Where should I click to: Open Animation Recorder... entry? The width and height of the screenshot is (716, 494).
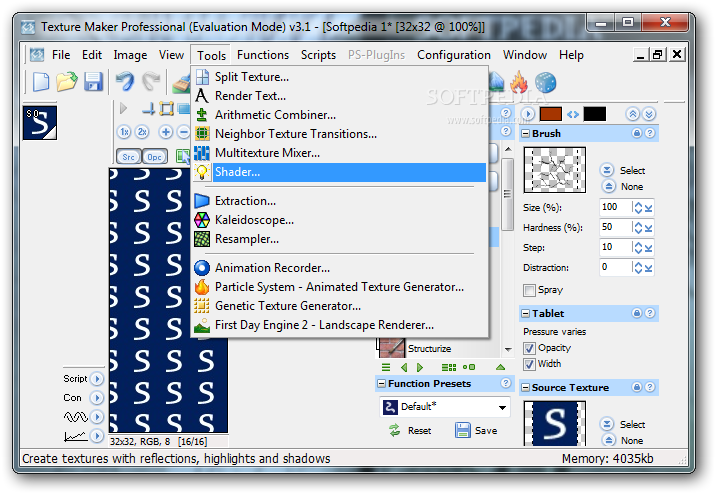coord(340,268)
